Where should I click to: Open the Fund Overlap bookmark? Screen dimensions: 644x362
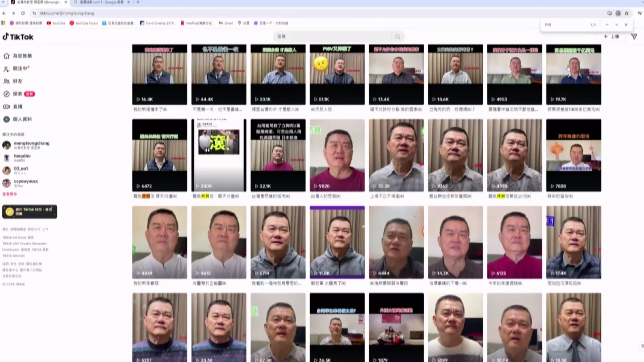[158, 23]
